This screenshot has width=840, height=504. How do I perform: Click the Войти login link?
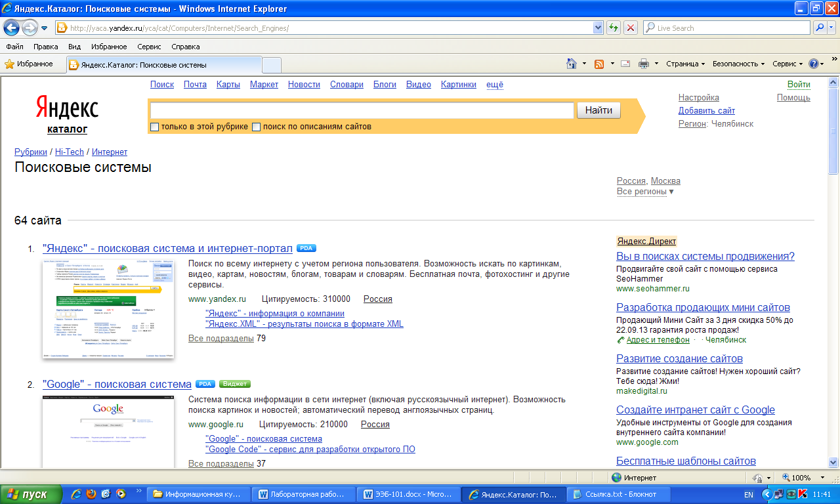[x=799, y=85]
